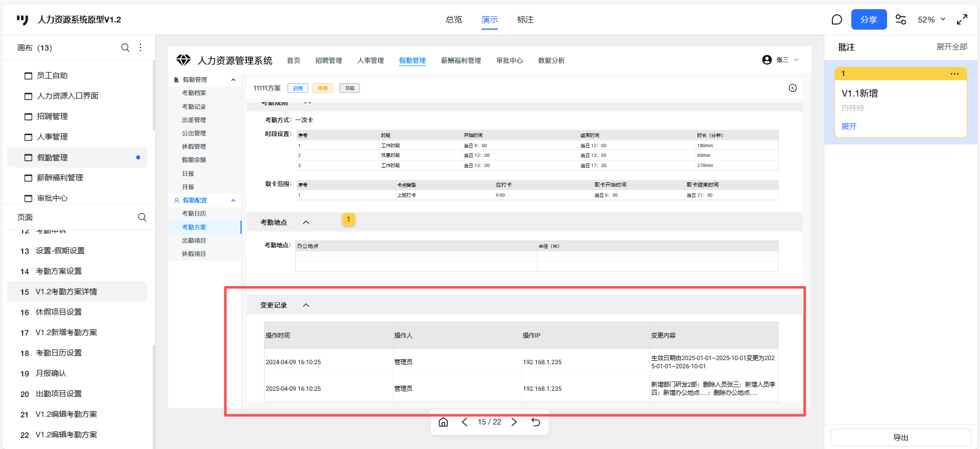Search pages with the magnifier icon

(142, 217)
